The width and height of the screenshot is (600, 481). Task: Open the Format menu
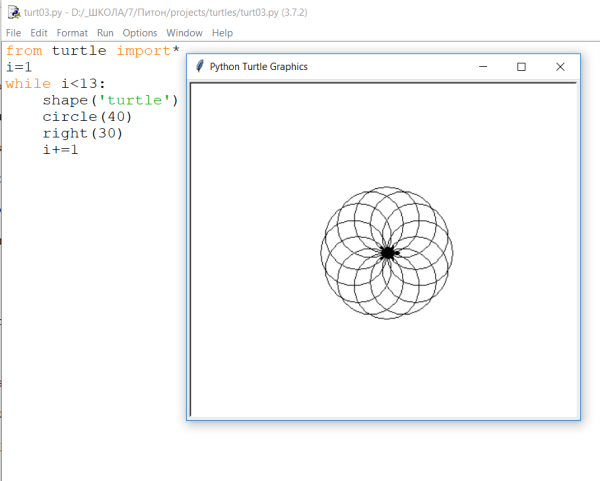[x=72, y=33]
